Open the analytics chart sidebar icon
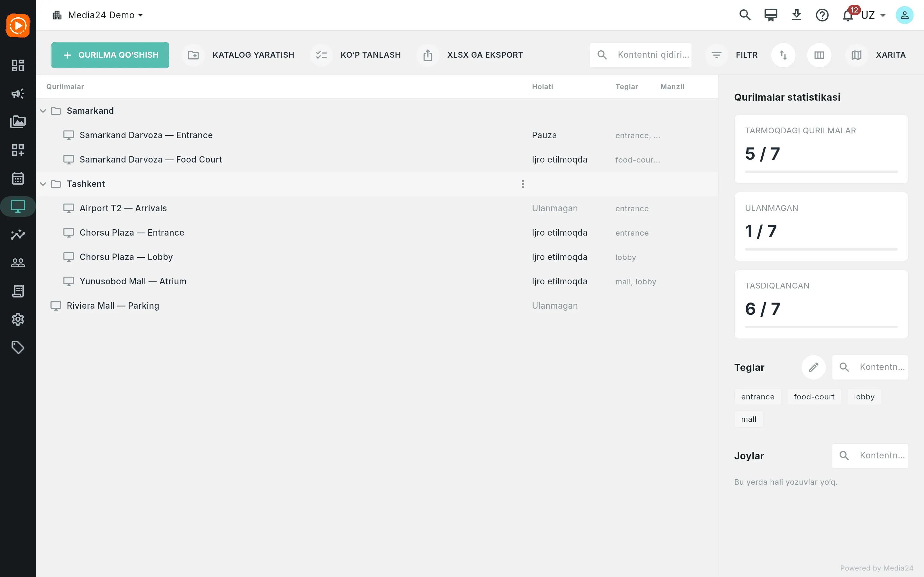The height and width of the screenshot is (577, 924). [x=18, y=234]
